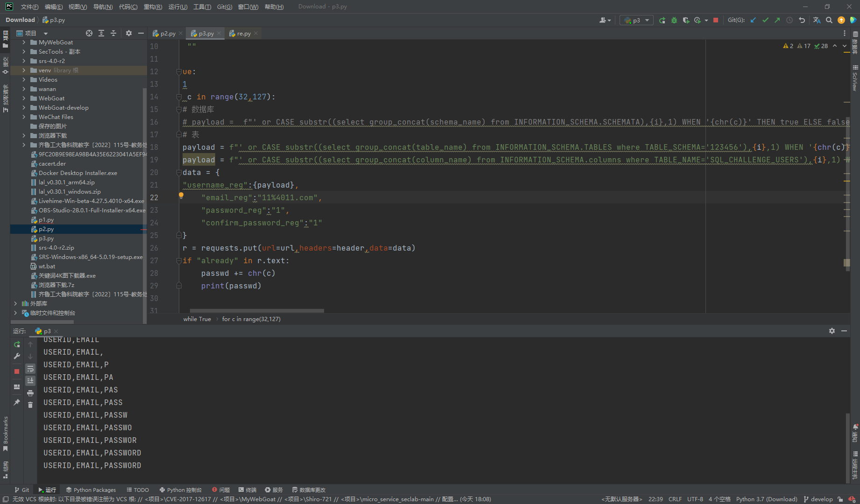Click the Run with Coverage icon
Image resolution: width=860 pixels, height=504 pixels.
685,20
